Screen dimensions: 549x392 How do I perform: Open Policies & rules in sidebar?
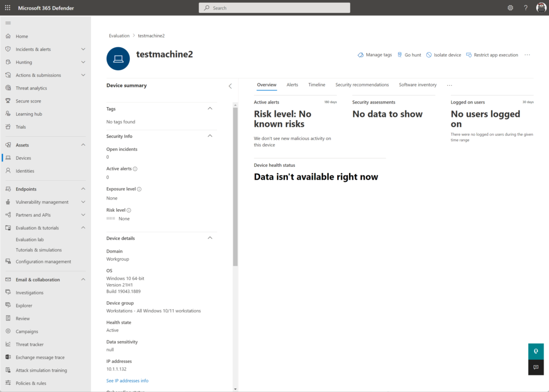(31, 383)
